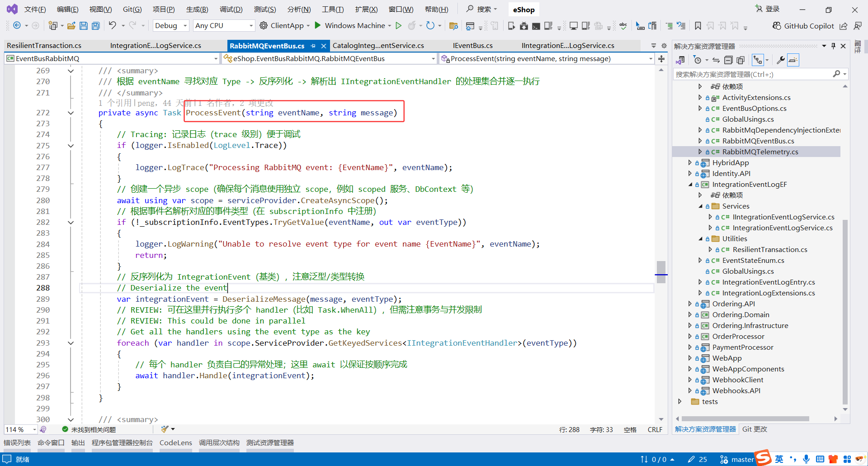Switch to the IEventBus.cs tab
Image resolution: width=868 pixels, height=466 pixels.
click(472, 45)
